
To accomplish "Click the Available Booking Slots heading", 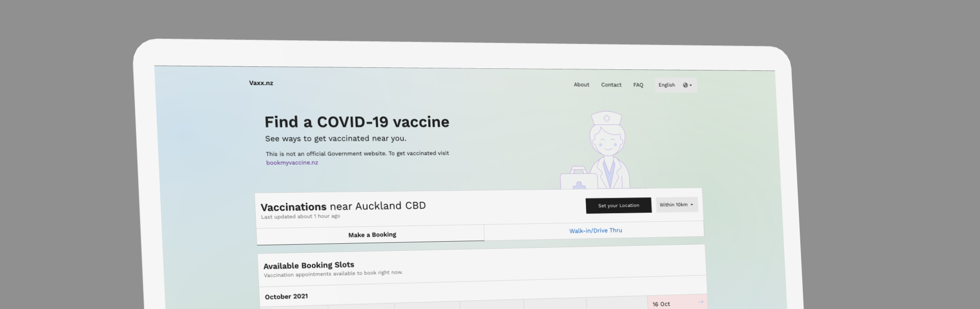I will [x=309, y=265].
